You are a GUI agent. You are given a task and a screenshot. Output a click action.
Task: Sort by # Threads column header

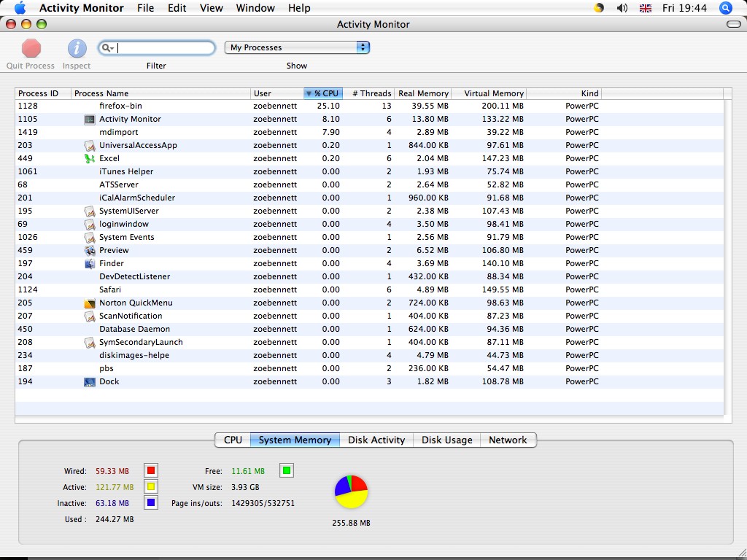(368, 93)
